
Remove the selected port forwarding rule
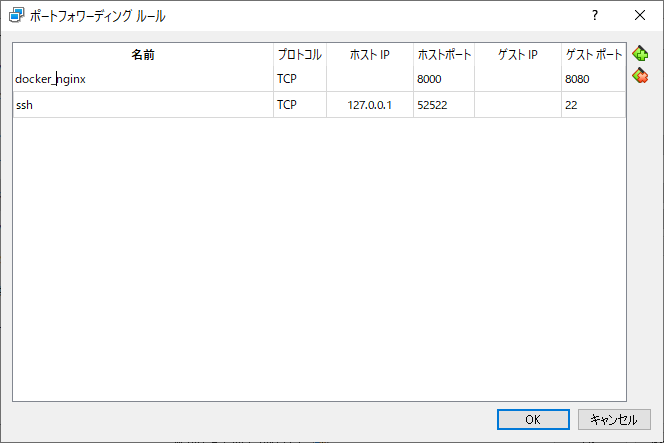640,76
